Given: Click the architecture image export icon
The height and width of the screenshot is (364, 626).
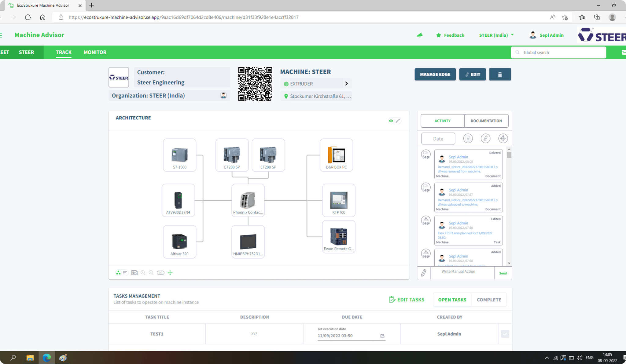Looking at the screenshot, I should click(x=134, y=273).
